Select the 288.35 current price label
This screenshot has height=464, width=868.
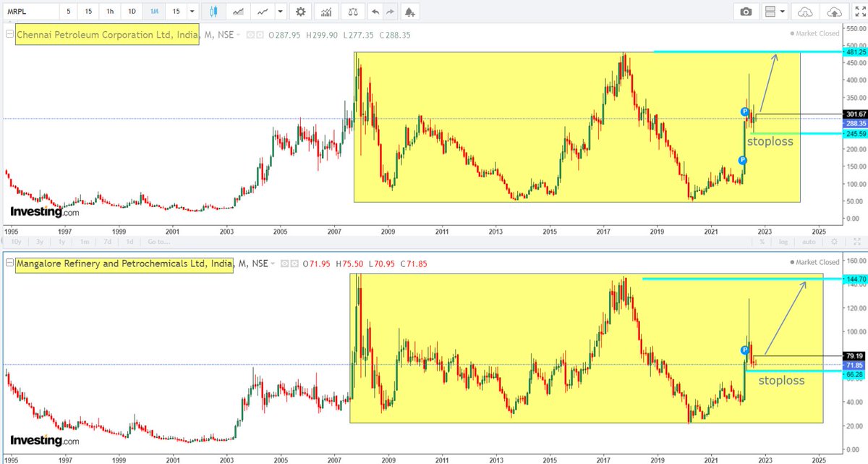[x=855, y=124]
